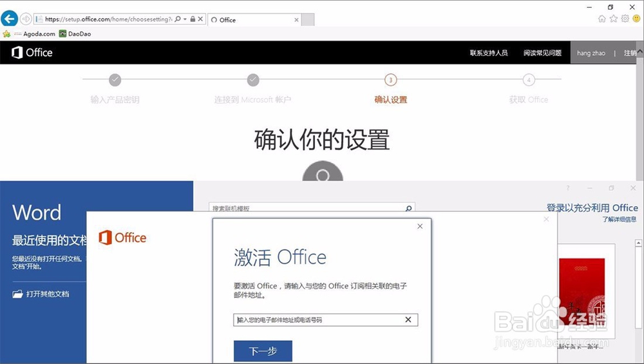Click step 2 checkmark for Microsoft 帐户

253,80
